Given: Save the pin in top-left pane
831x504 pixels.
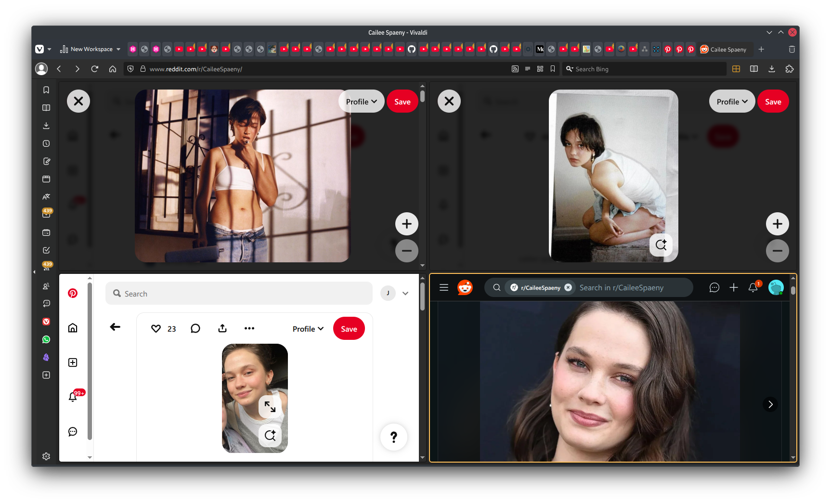Looking at the screenshot, I should tap(402, 102).
